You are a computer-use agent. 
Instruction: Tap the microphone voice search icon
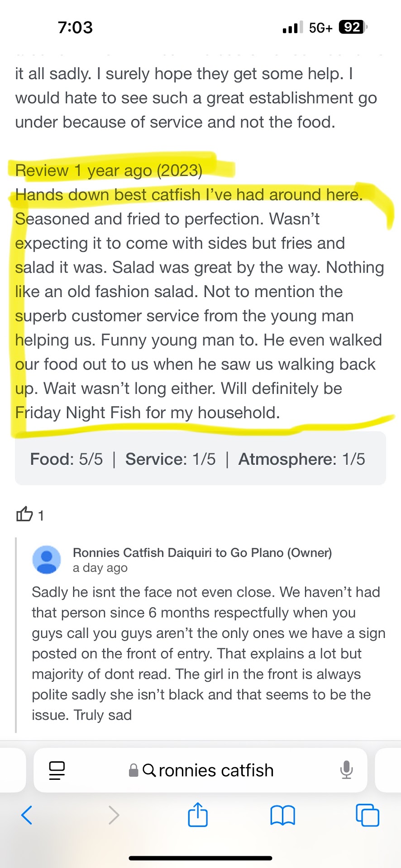click(346, 770)
